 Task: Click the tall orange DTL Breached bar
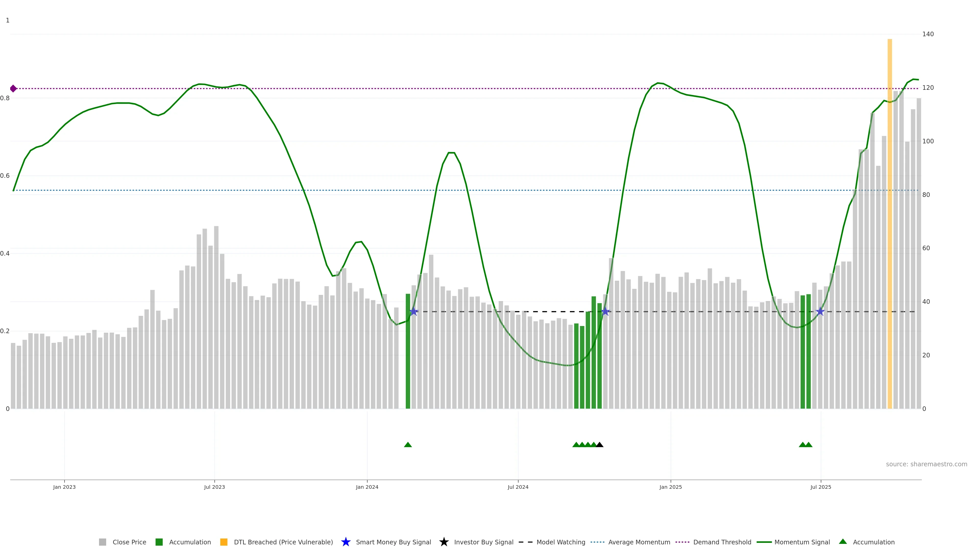tap(889, 228)
